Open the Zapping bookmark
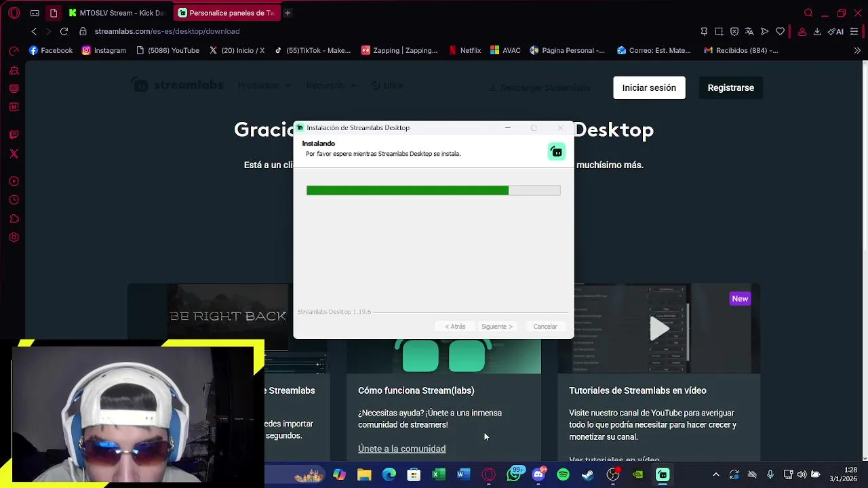 click(399, 50)
